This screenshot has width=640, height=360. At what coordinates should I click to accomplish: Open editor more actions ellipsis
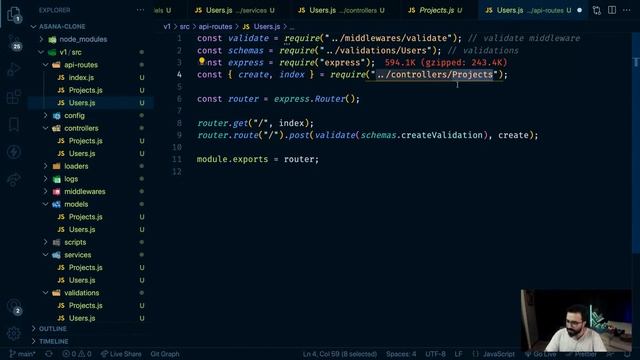(x=627, y=10)
